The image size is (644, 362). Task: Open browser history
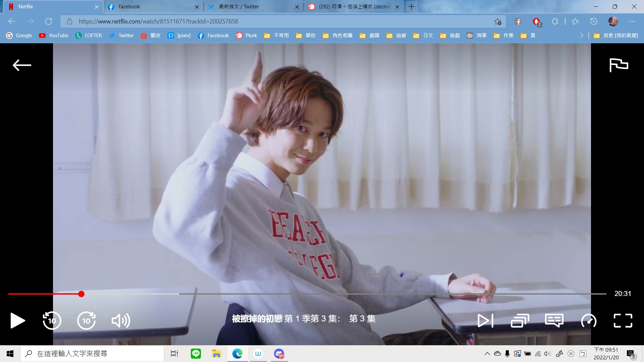(x=594, y=21)
